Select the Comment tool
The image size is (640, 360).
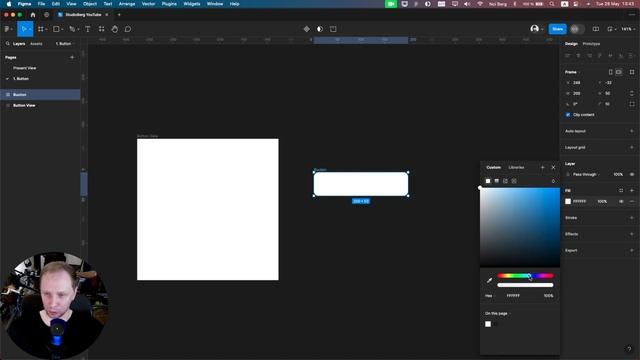pos(128,29)
